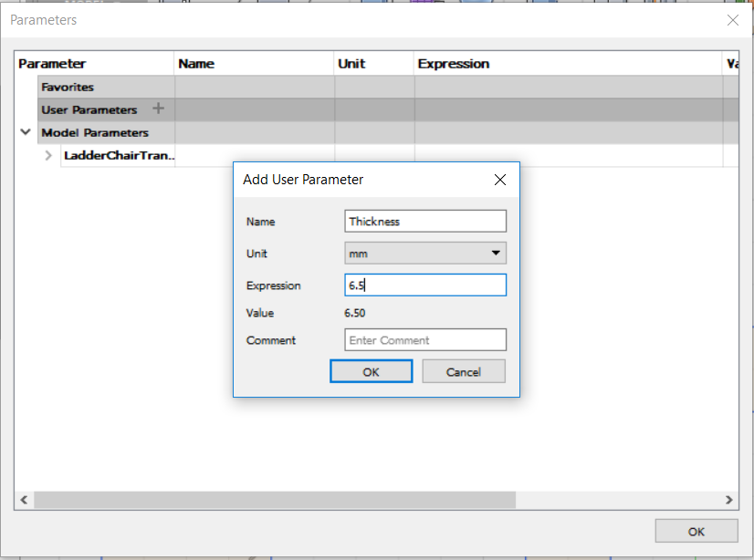Click the right arrow of horizontal scrollbar
This screenshot has width=754, height=560.
729,500
